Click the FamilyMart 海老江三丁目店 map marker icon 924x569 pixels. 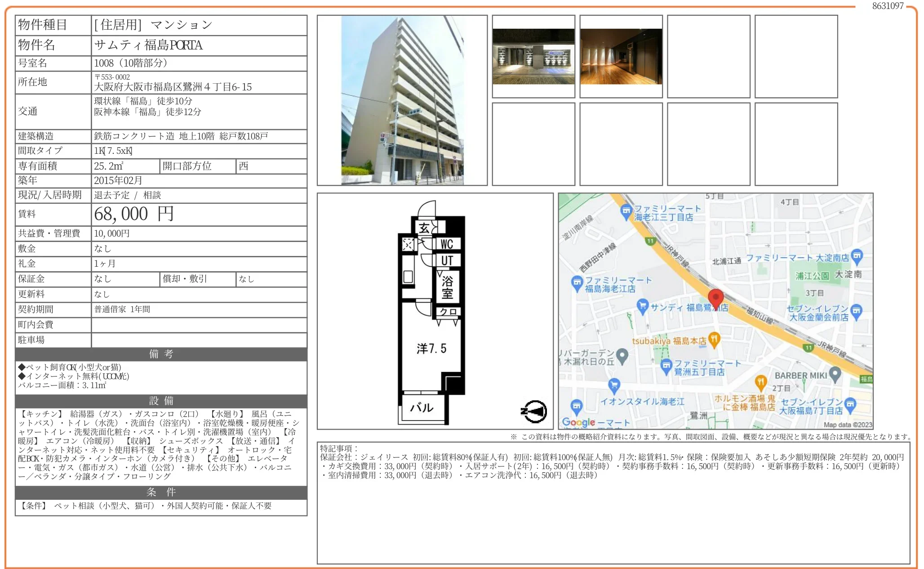click(626, 211)
